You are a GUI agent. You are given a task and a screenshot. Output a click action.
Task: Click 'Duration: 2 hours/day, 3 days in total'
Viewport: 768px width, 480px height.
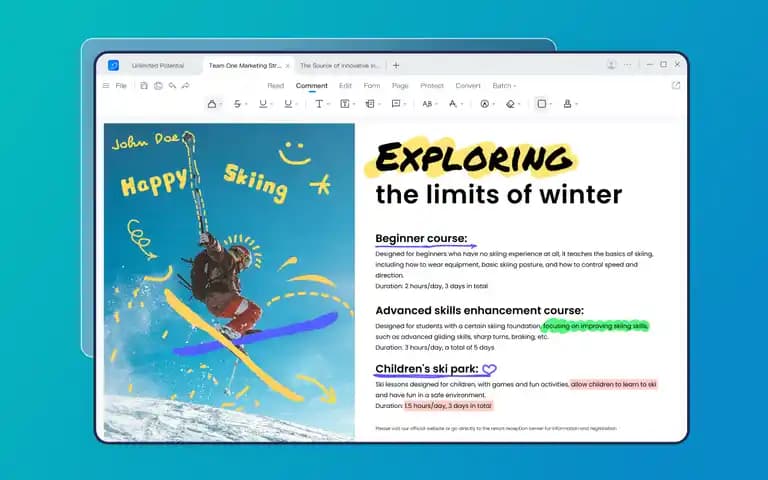(432, 286)
